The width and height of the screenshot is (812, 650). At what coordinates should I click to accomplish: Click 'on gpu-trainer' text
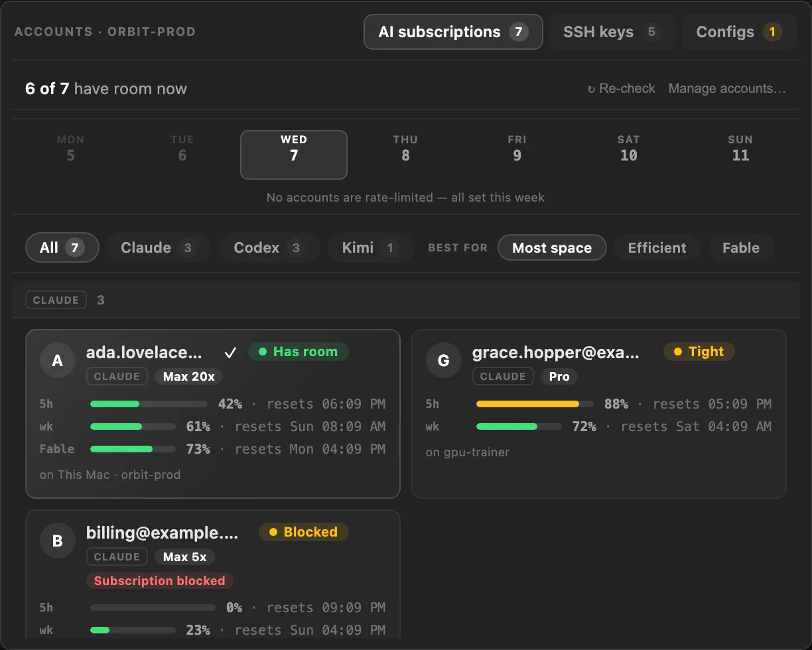pyautogui.click(x=468, y=452)
